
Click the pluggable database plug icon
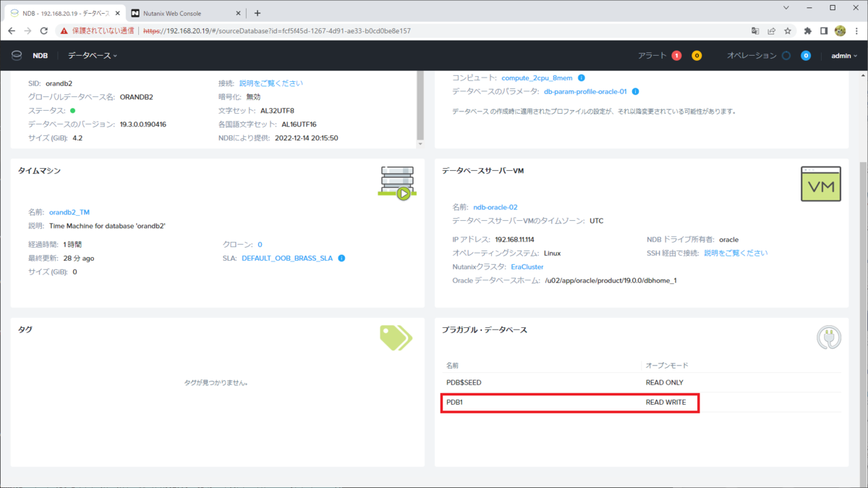coord(828,338)
